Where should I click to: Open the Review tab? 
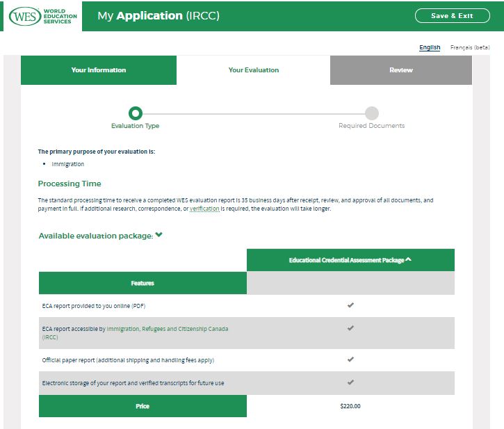401,70
